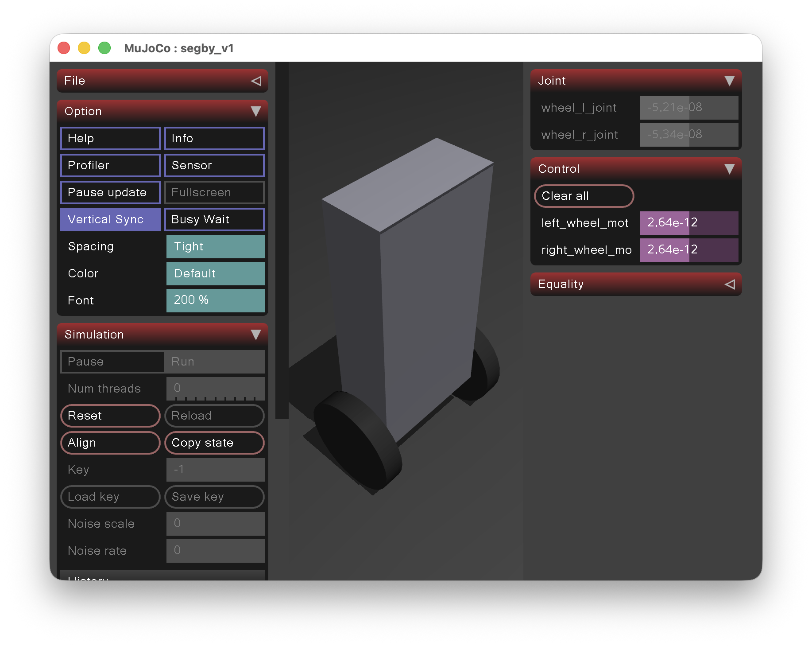
Task: Set the left_wheel_mot control slider
Action: pyautogui.click(x=689, y=223)
